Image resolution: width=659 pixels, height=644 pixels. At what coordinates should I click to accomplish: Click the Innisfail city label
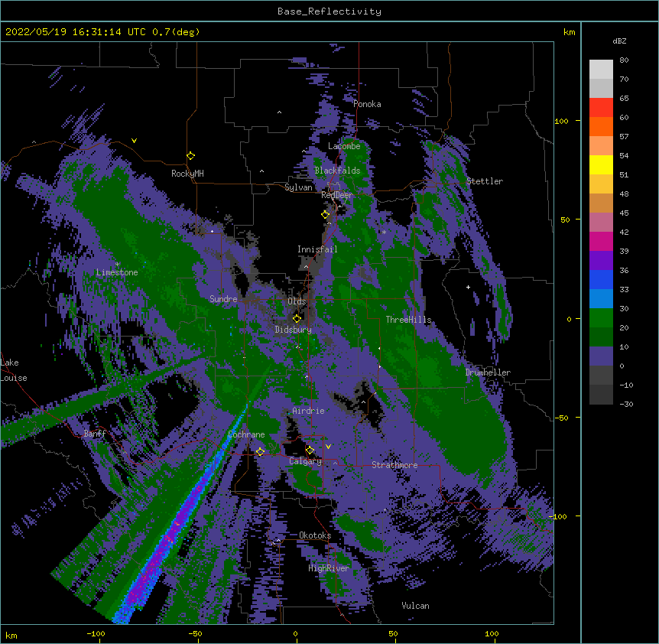click(317, 249)
